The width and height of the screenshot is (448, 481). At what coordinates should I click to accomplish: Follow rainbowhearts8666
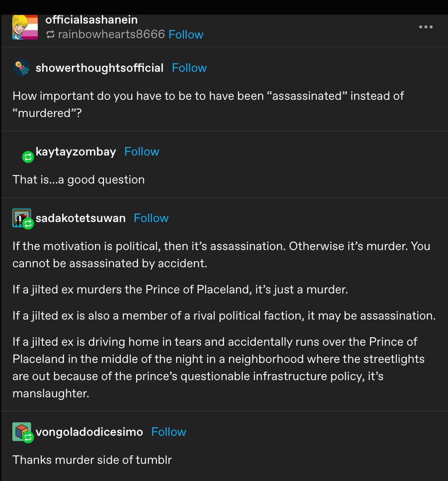pyautogui.click(x=186, y=34)
